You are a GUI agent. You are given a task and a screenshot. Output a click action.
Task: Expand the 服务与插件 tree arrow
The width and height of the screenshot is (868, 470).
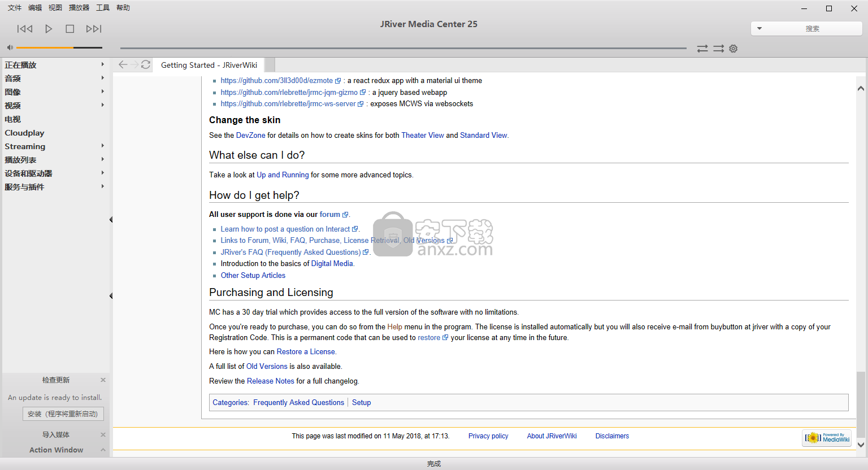coord(102,186)
